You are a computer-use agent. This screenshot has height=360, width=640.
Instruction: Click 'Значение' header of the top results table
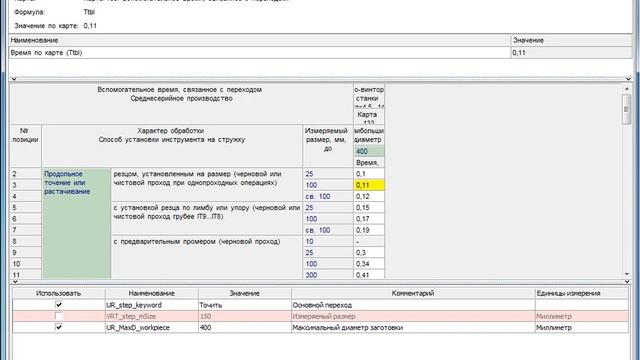571,40
